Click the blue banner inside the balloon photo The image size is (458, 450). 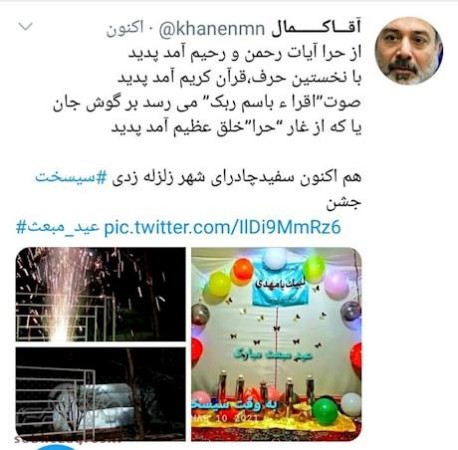pyautogui.click(x=281, y=284)
